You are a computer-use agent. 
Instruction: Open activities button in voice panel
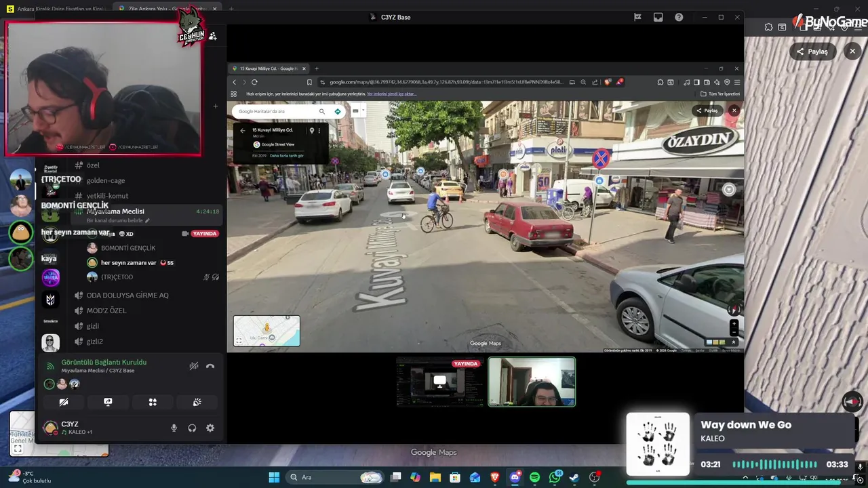(x=153, y=402)
